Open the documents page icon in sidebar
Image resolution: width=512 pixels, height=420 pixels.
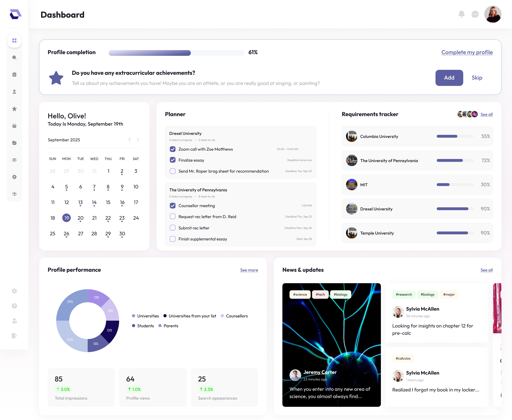[14, 75]
